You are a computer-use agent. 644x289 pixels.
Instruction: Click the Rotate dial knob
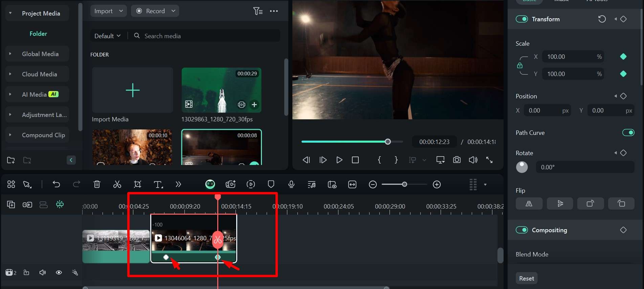point(522,167)
